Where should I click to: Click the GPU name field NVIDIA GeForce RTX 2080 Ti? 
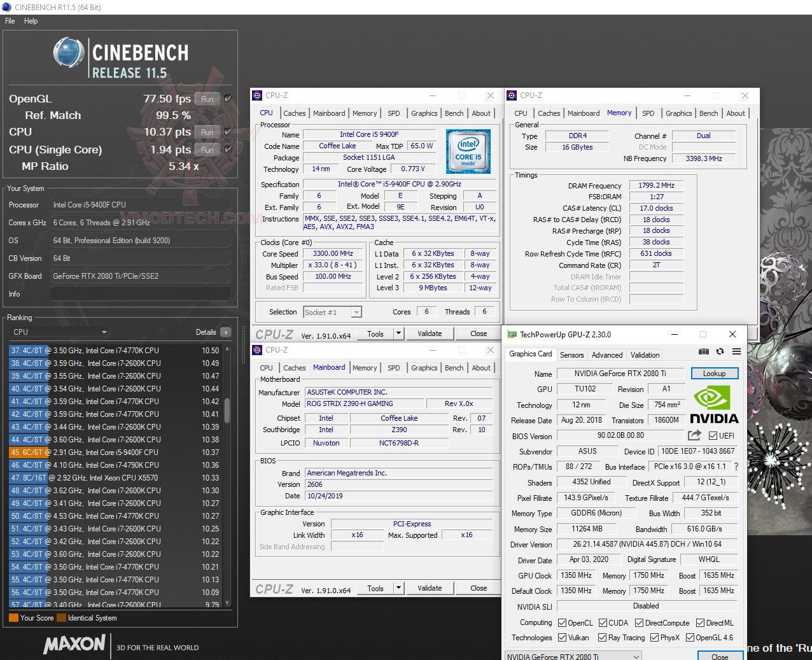tap(620, 374)
